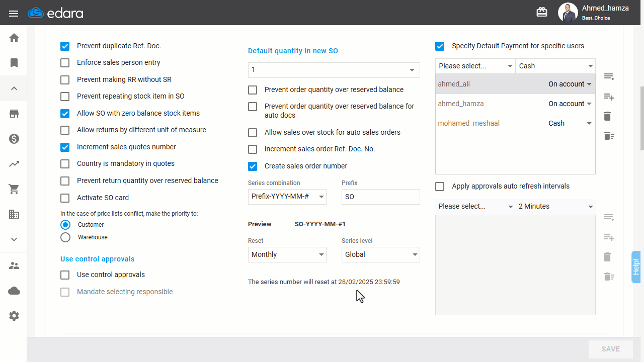The height and width of the screenshot is (362, 644).
Task: Change mohamed_meshaal Cash dropdown
Action: tap(570, 123)
